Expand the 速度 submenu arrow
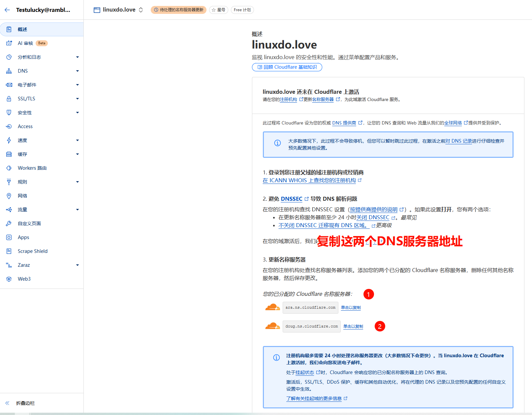 click(78, 140)
